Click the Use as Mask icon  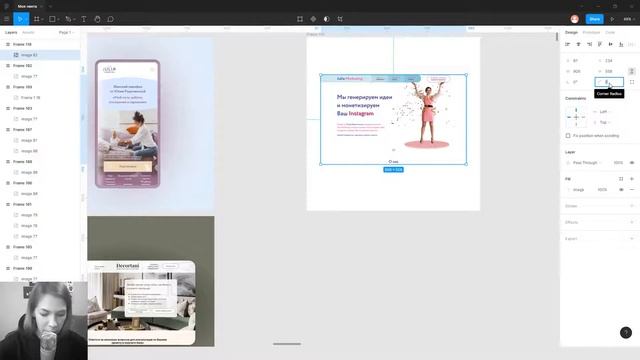point(327,19)
